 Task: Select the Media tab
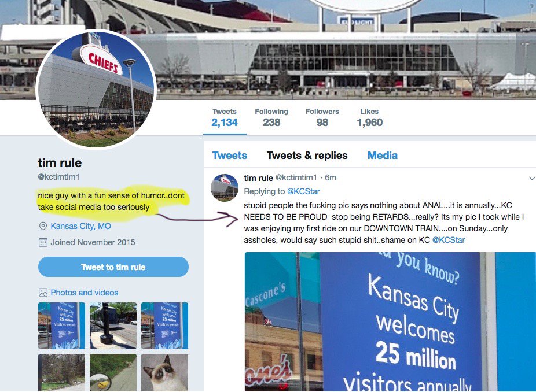point(382,156)
